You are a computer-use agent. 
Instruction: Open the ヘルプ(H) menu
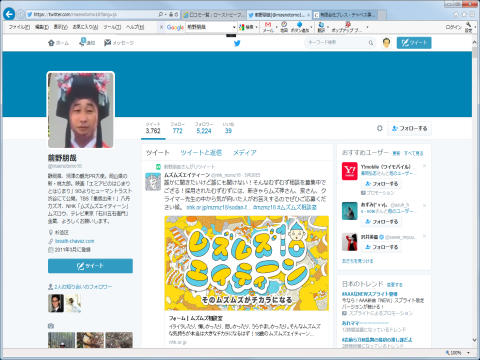[135, 27]
